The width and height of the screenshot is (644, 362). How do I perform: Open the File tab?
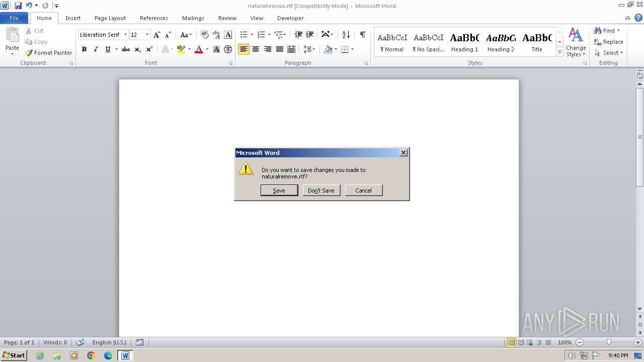[14, 18]
